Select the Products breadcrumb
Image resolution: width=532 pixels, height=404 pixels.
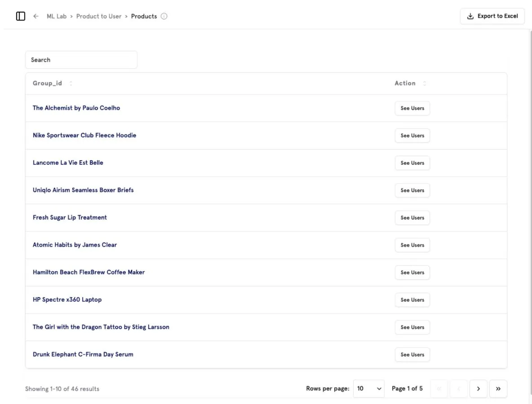pos(144,16)
